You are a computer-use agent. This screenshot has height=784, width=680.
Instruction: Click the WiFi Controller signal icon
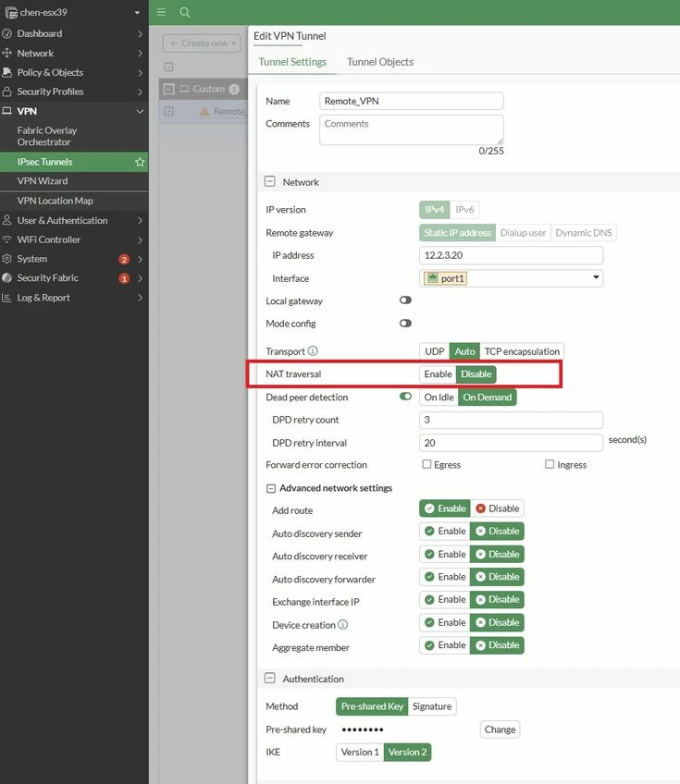click(x=7, y=239)
